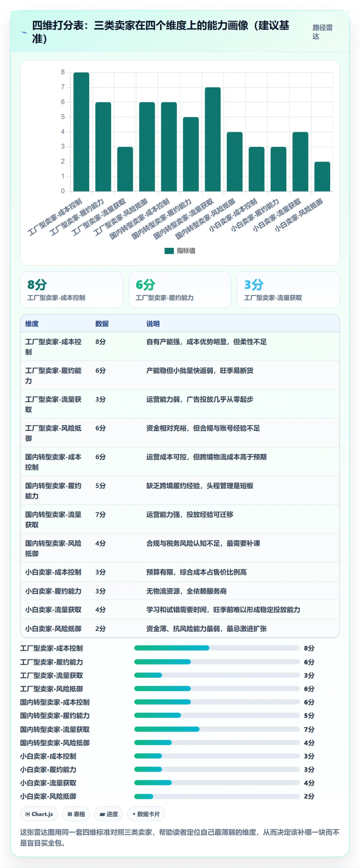This screenshot has width=360, height=868.
Task: Select the 3分 工厂型卖家-流量获取 stat card
Action: [288, 290]
